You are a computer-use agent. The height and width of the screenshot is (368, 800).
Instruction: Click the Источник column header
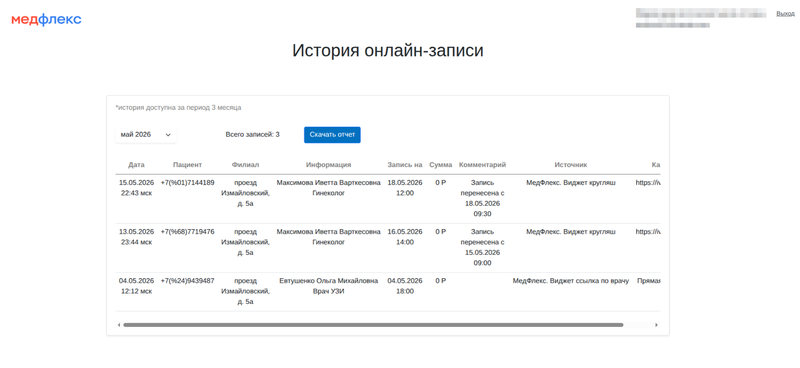(571, 165)
